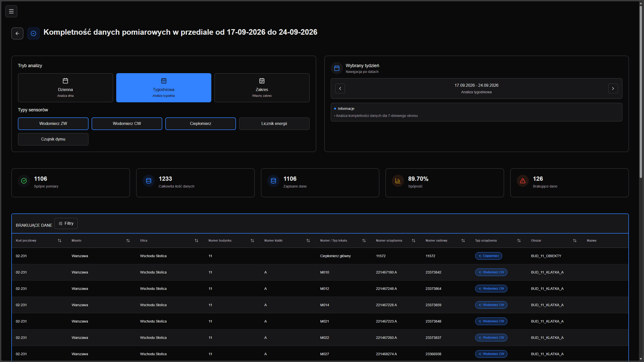644x362 pixels.
Task: Open Filtry filter options
Action: [x=66, y=223]
